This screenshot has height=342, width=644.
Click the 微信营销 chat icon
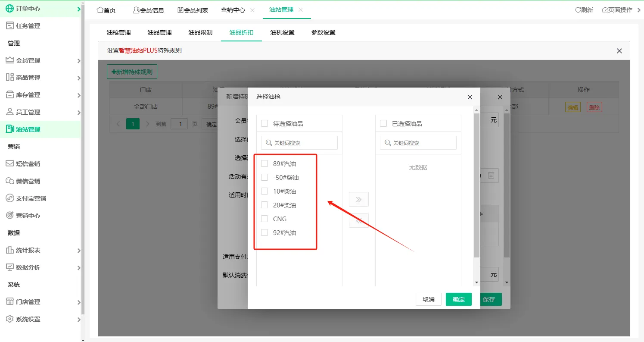pos(9,181)
